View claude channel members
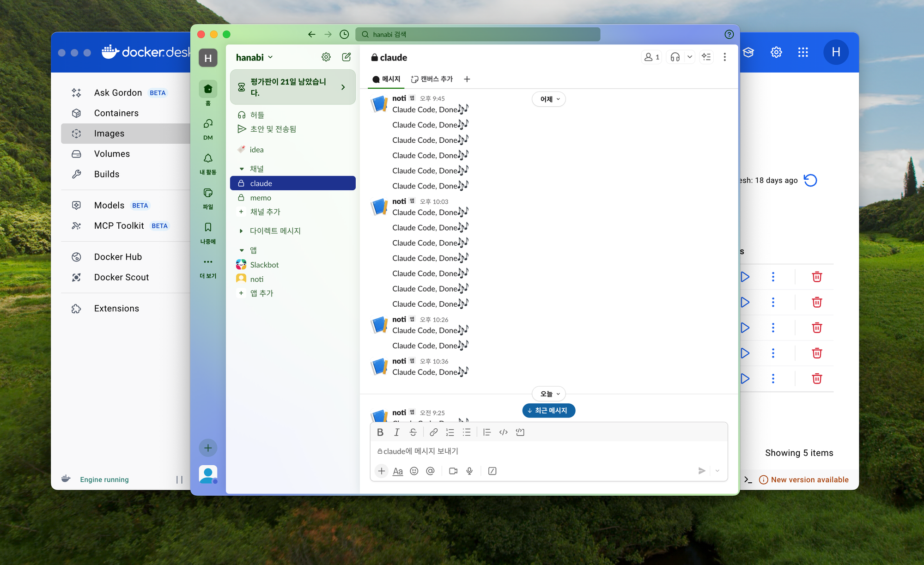Image resolution: width=924 pixels, height=565 pixels. (652, 57)
